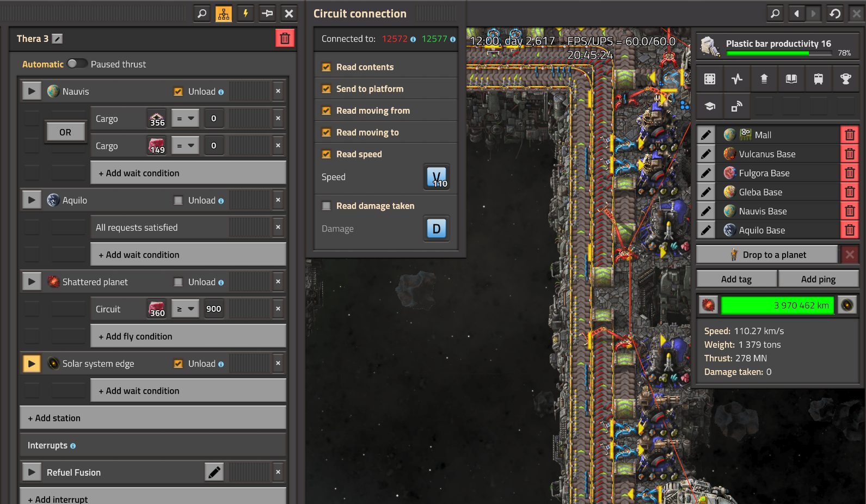This screenshot has height=504, width=866.
Task: Click the undo arrow icon in map toolbar
Action: (x=835, y=14)
